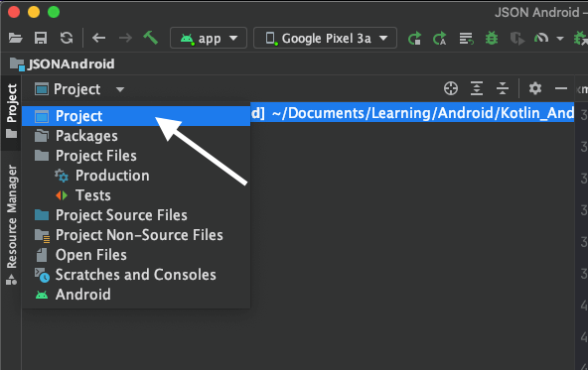Click the Collapse All icon
Viewport: 588px width, 370px height.
pos(503,88)
